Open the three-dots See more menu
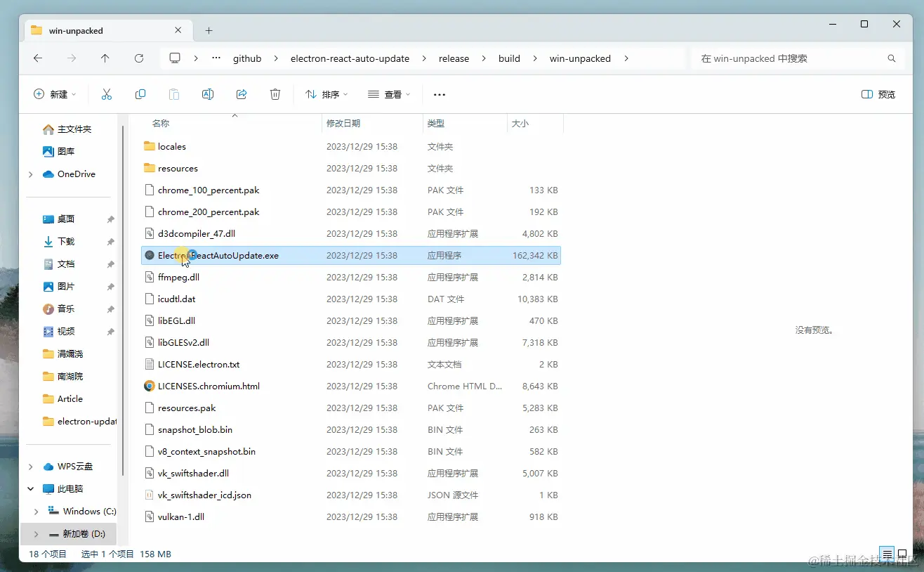The height and width of the screenshot is (572, 924). (440, 94)
